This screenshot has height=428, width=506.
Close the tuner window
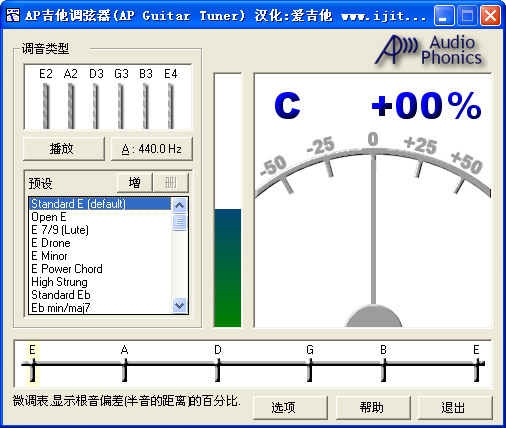click(x=490, y=16)
